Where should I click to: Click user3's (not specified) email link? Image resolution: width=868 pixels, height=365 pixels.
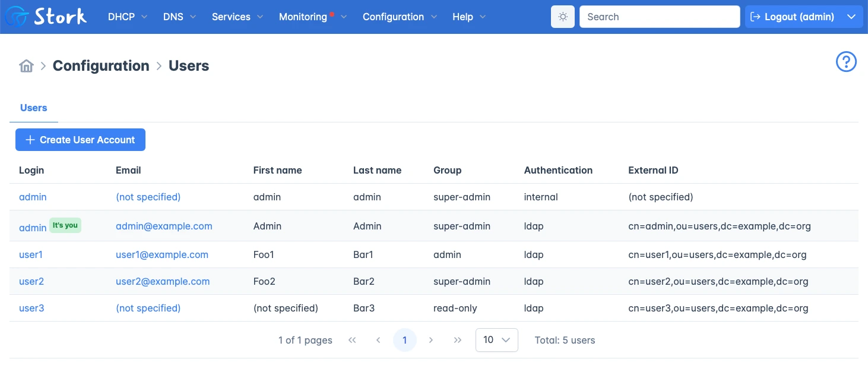coord(148,308)
